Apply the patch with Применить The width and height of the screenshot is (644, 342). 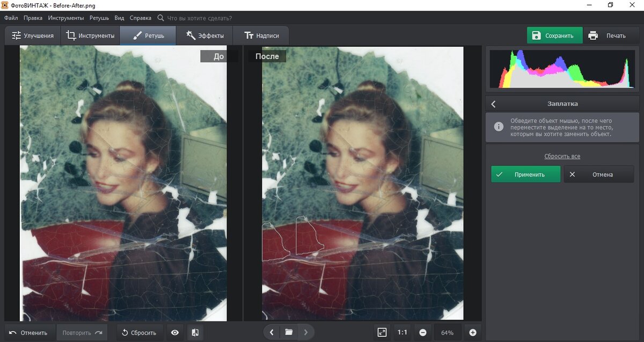pyautogui.click(x=525, y=174)
